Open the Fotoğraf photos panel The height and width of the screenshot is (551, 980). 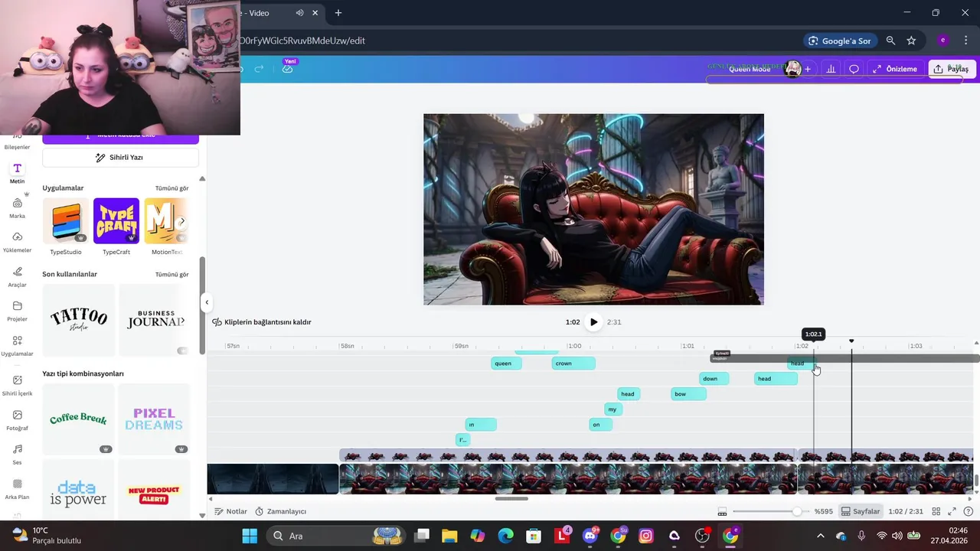[x=17, y=419]
